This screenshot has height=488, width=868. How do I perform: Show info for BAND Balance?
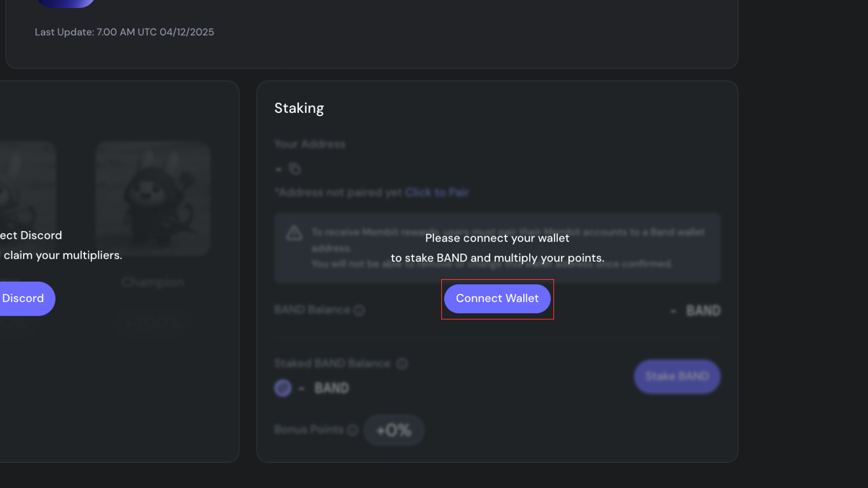click(x=359, y=310)
